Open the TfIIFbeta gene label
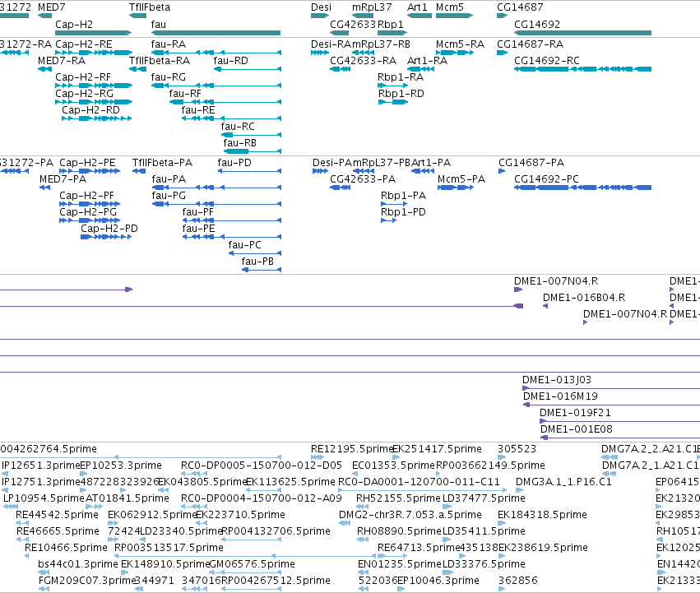The image size is (700, 593). pos(150,7)
